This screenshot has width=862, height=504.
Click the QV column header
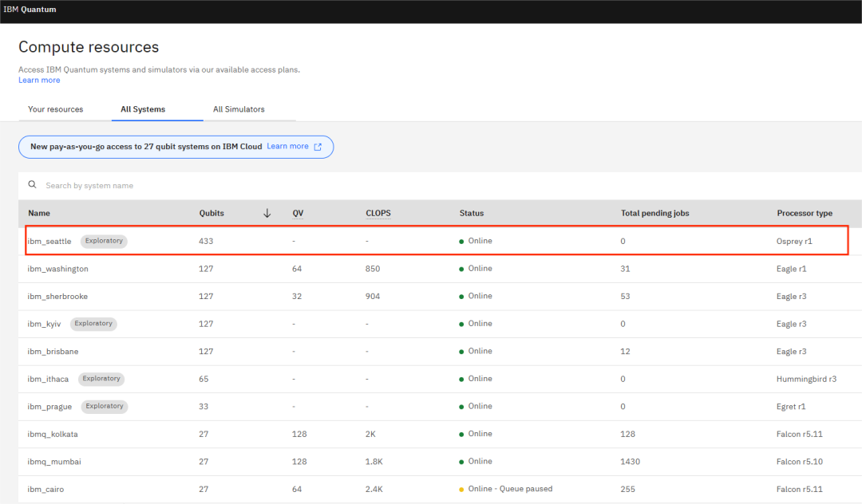pyautogui.click(x=298, y=213)
